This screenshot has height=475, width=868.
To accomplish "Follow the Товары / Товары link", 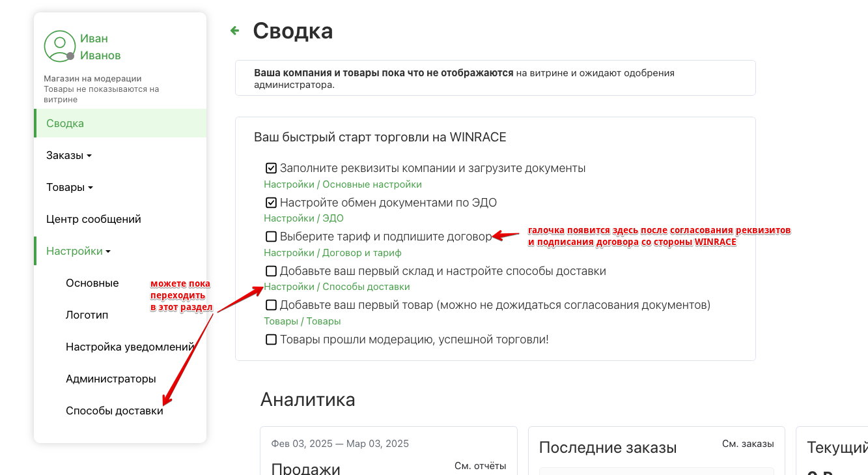I will [302, 321].
